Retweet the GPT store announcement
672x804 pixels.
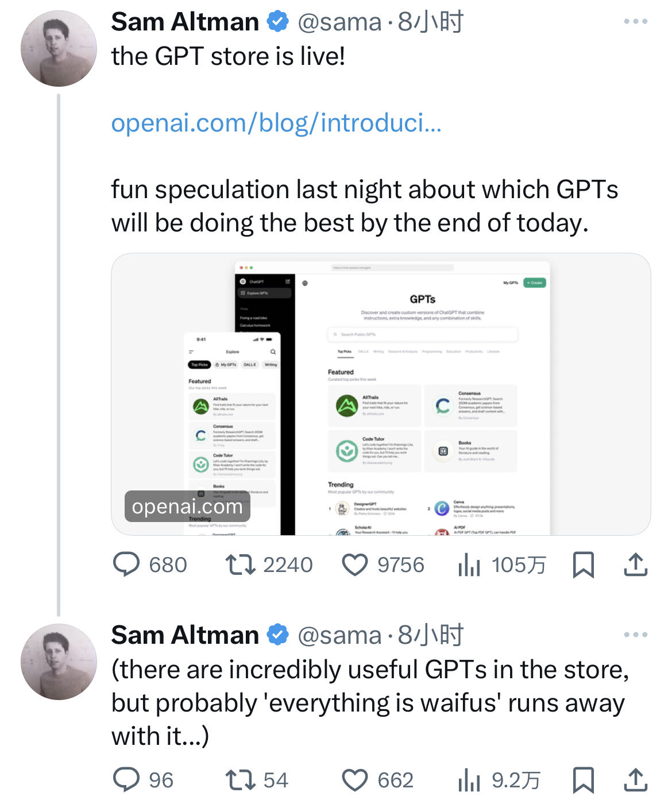241,565
